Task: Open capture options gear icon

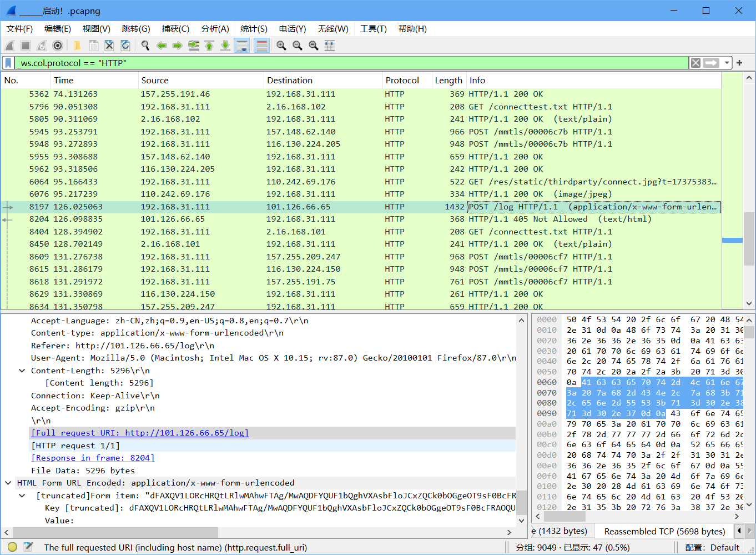Action: (x=58, y=46)
